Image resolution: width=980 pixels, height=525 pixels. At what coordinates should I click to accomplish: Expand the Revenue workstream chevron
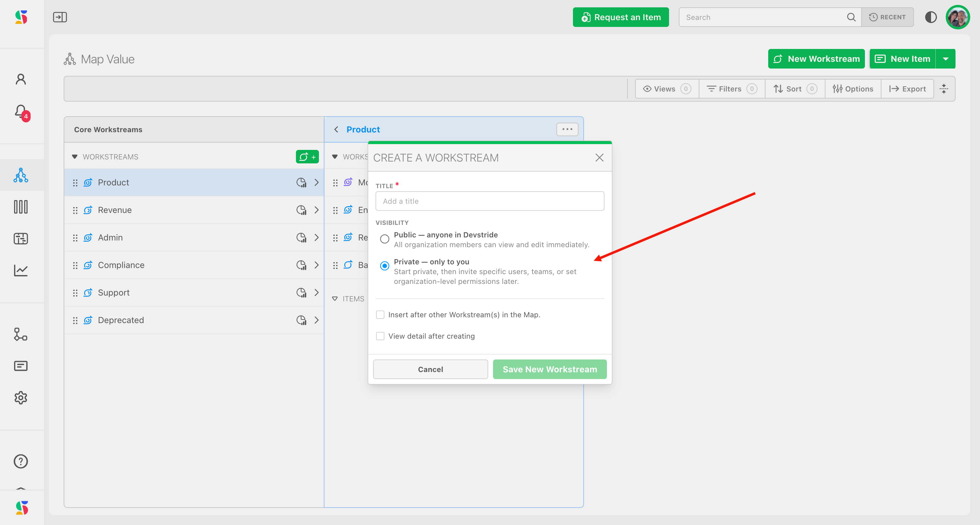316,210
